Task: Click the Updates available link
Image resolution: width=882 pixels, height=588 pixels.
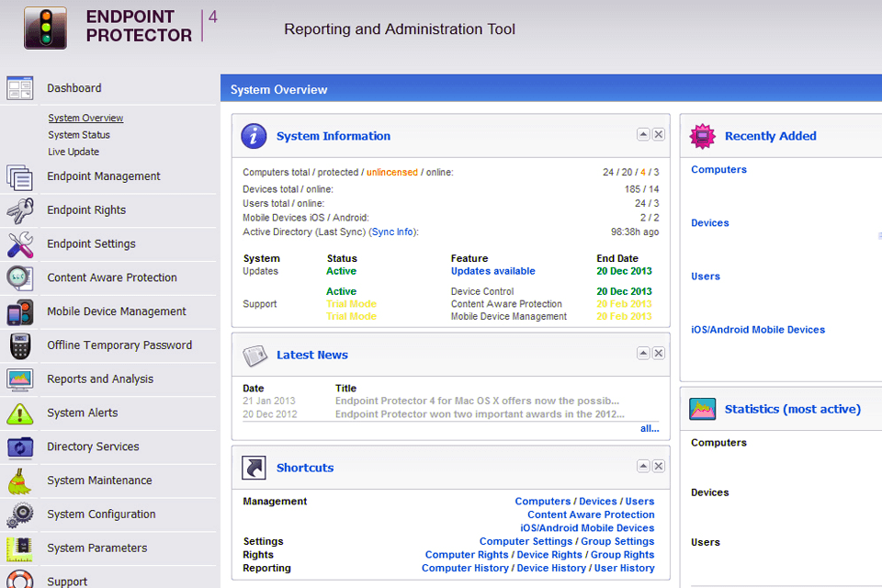Action: point(492,271)
